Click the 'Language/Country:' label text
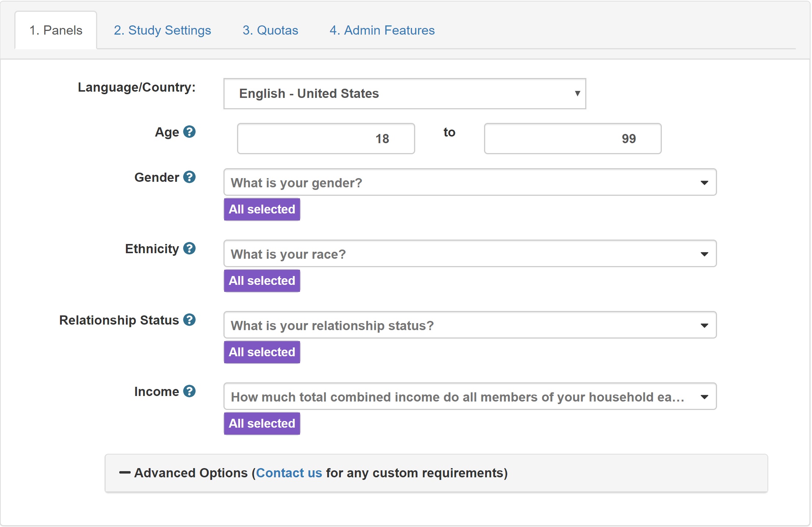The width and height of the screenshot is (812, 527). pyautogui.click(x=137, y=88)
